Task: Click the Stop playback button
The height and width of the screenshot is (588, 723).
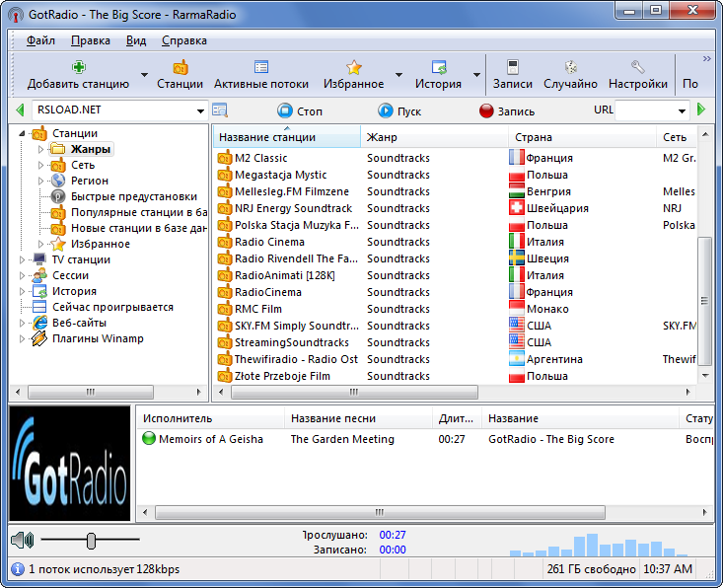Action: tap(300, 111)
